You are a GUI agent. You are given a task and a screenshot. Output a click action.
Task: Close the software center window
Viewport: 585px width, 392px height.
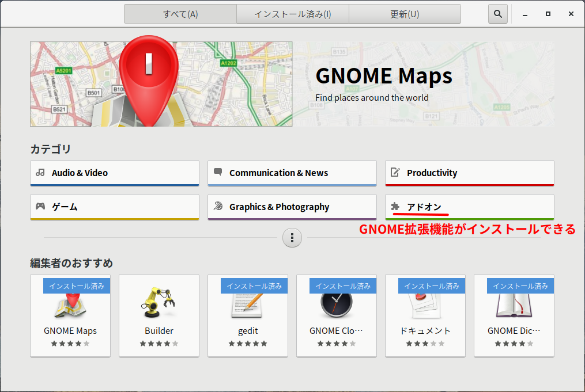[571, 14]
